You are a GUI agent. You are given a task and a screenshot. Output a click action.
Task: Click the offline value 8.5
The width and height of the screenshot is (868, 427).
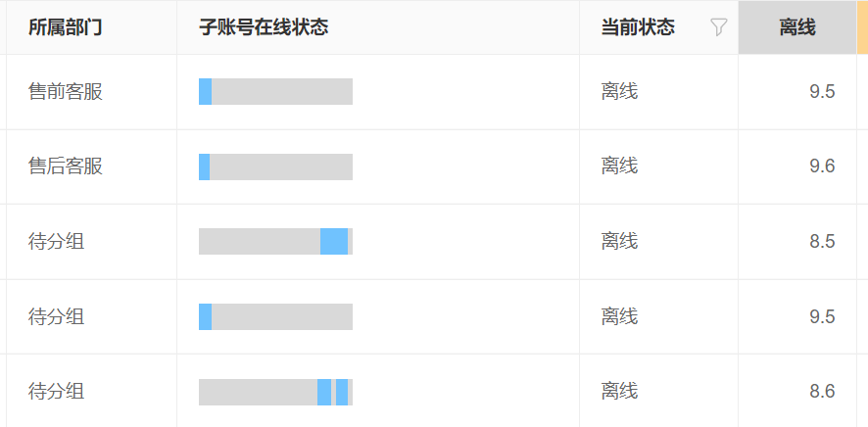(822, 242)
